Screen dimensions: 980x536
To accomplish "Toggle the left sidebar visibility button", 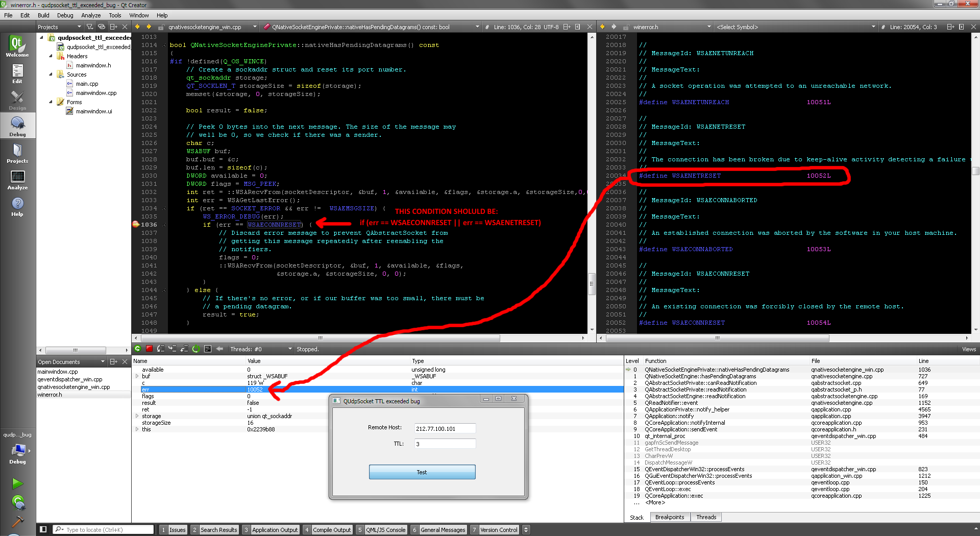I will click(x=43, y=529).
